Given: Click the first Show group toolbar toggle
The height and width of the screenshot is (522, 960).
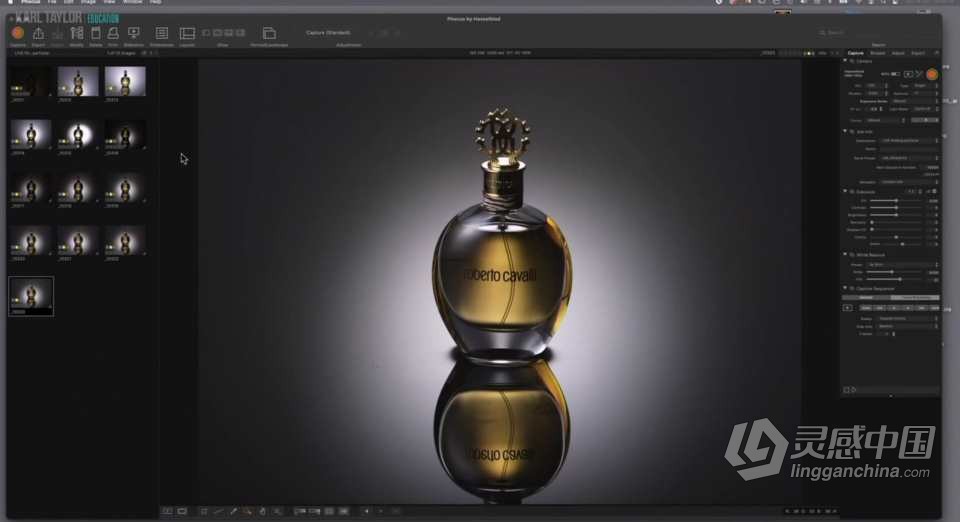Looking at the screenshot, I should (206, 32).
